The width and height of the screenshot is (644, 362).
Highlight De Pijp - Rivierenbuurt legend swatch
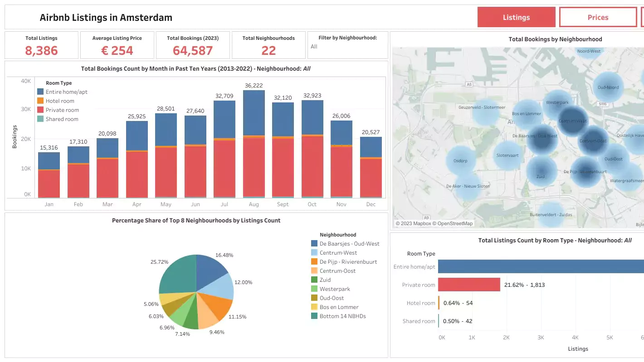coord(314,261)
